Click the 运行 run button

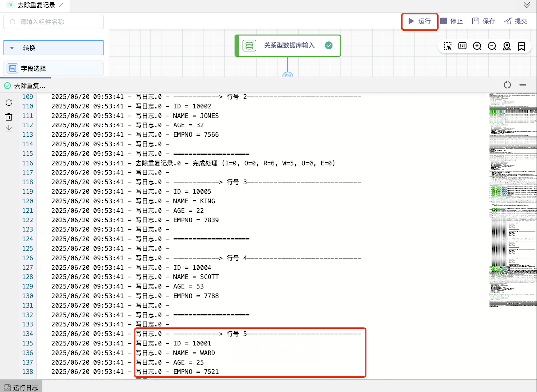coord(419,21)
